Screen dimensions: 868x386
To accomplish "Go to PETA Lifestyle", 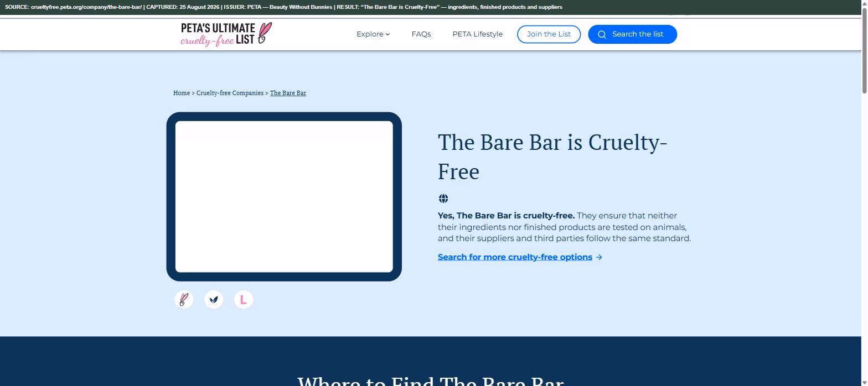I will [x=478, y=34].
